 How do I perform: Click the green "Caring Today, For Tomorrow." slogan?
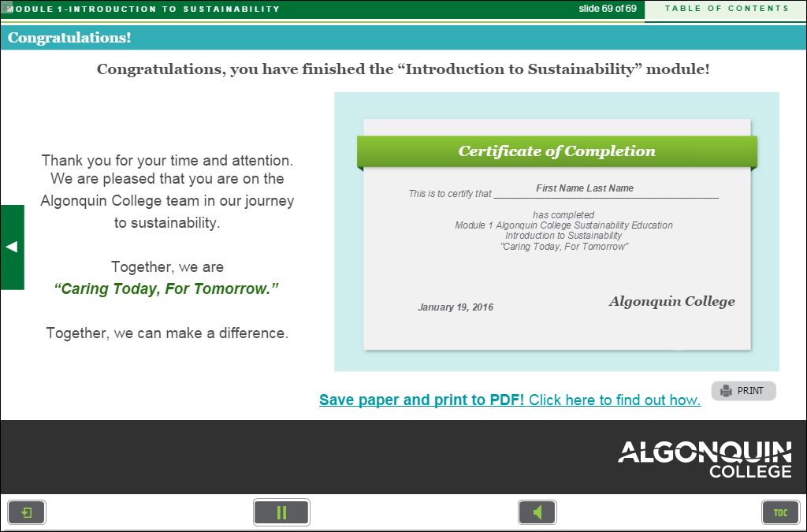coord(166,288)
